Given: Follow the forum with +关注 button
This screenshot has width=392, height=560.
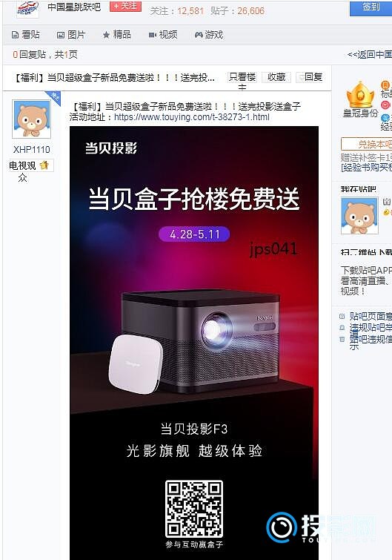Looking at the screenshot, I should coord(125,6).
